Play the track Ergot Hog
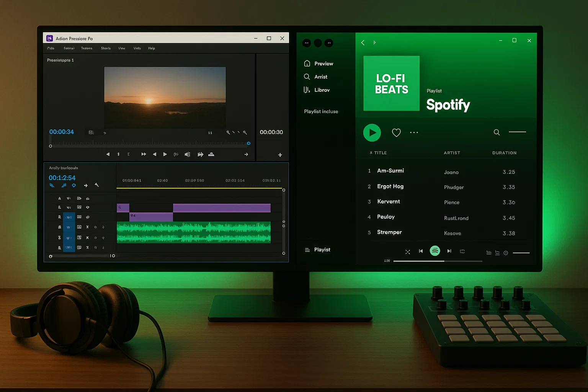Viewport: 588px width, 392px height. pyautogui.click(x=390, y=186)
